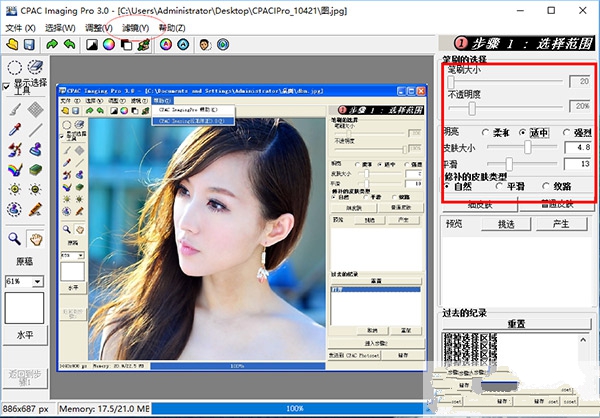Select the orange pencil tool

pyautogui.click(x=35, y=209)
